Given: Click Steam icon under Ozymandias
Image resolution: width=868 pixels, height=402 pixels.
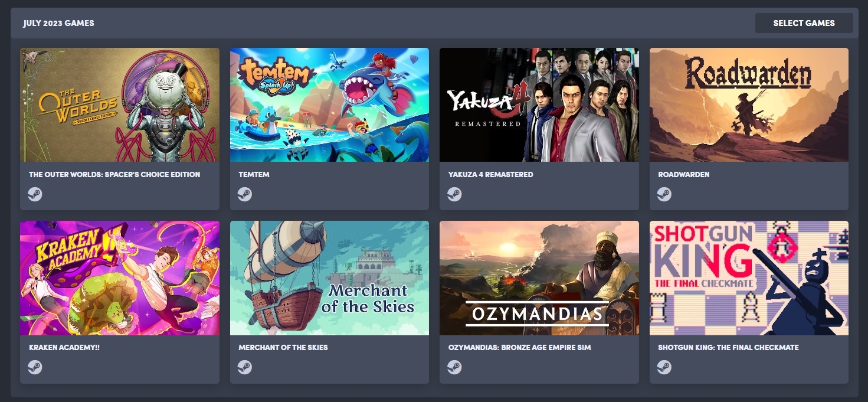Looking at the screenshot, I should tap(454, 367).
